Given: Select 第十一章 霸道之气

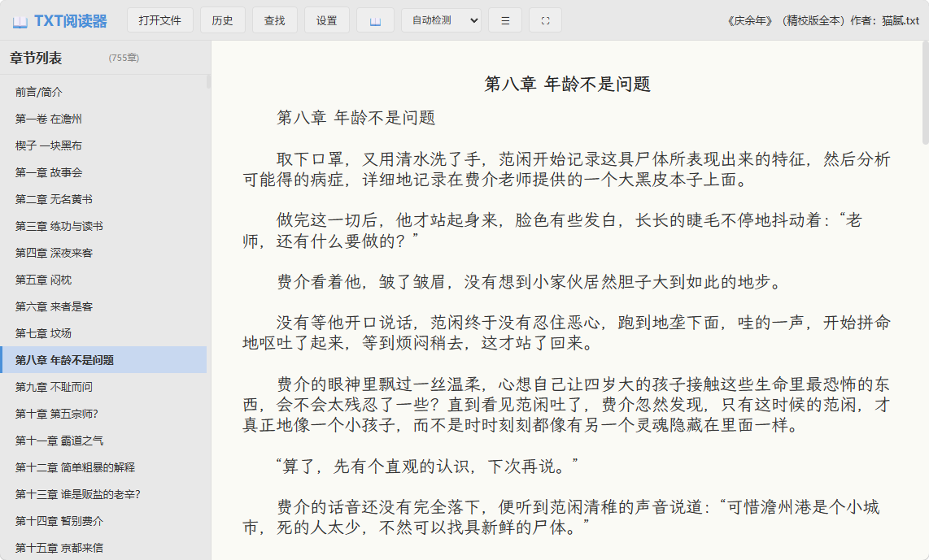Looking at the screenshot, I should [103, 441].
